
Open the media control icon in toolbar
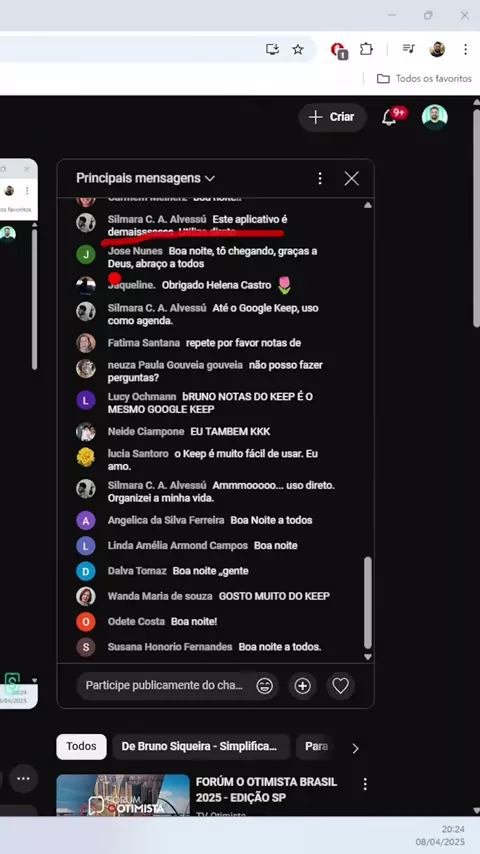[x=409, y=50]
